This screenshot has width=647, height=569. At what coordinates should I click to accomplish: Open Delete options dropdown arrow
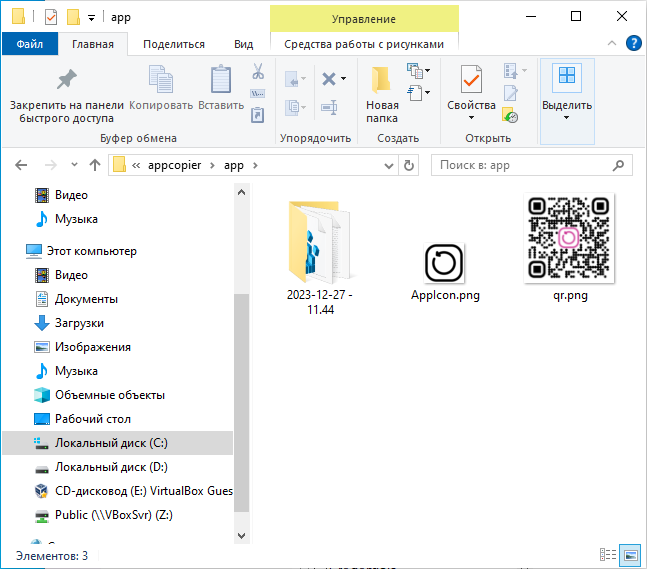pyautogui.click(x=343, y=78)
